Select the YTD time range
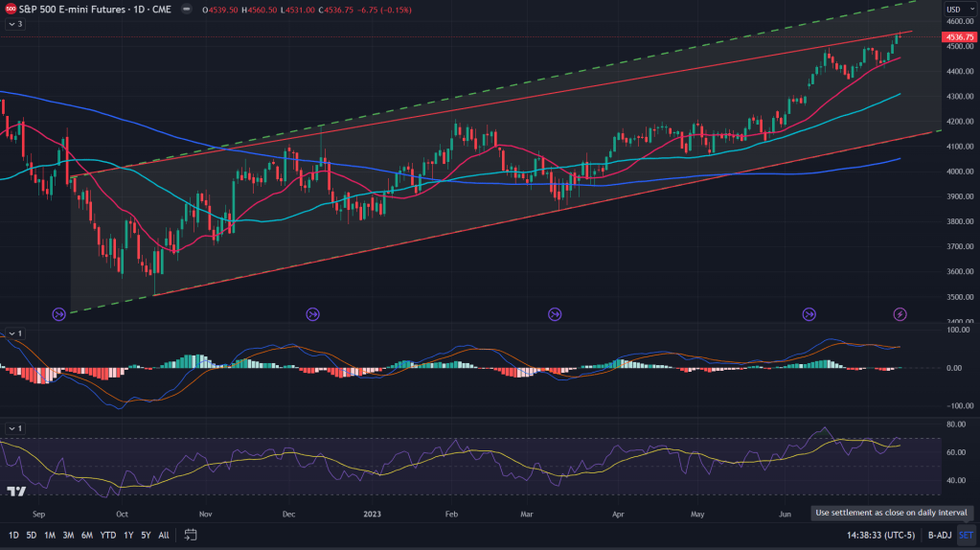Viewport: 980px width, 550px height. tap(107, 534)
